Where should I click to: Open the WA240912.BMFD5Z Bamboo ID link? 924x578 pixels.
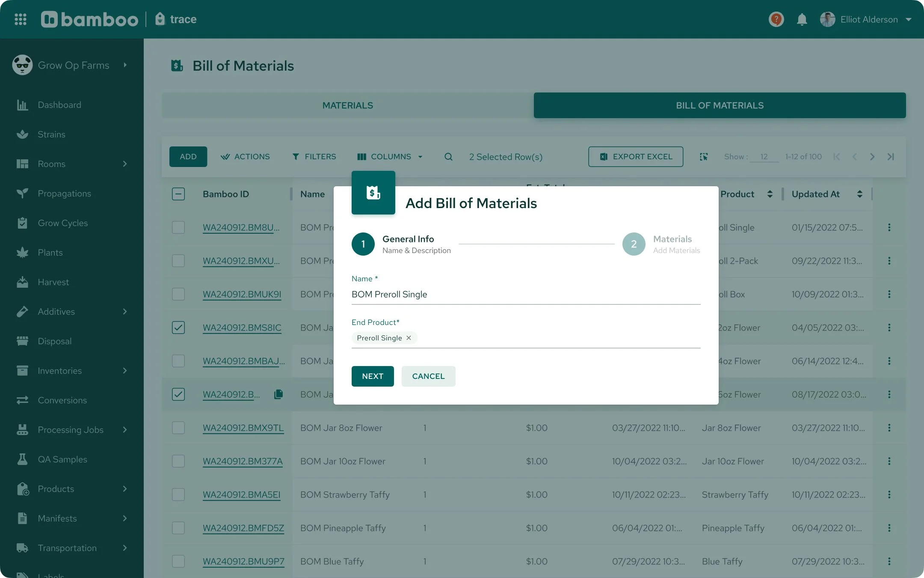[x=243, y=528]
